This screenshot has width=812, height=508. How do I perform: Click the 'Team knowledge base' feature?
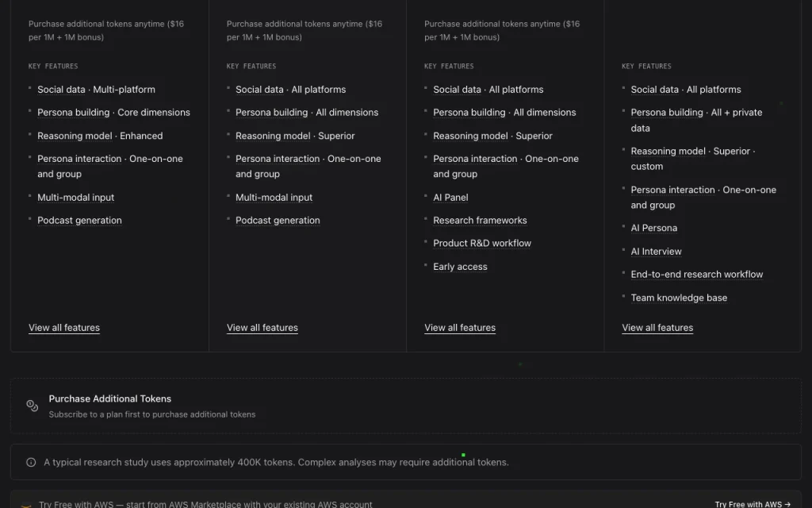679,298
